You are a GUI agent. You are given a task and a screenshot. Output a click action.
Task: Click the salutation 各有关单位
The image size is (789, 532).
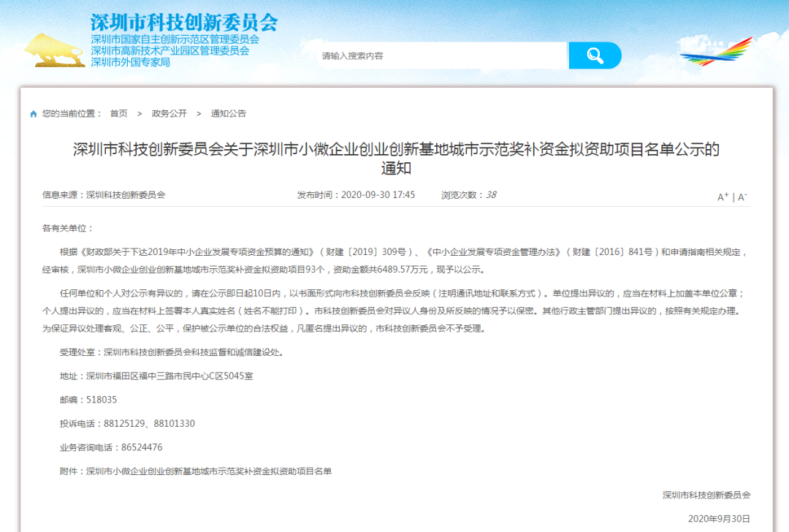point(68,228)
